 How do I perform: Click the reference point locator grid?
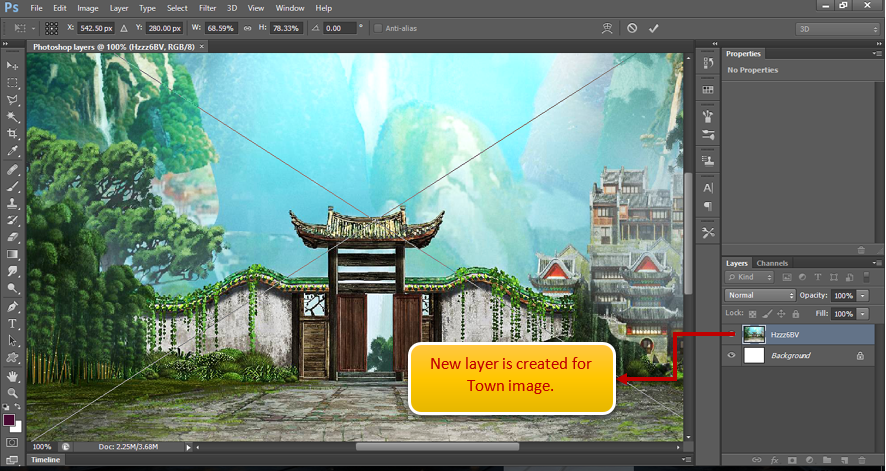coord(51,28)
